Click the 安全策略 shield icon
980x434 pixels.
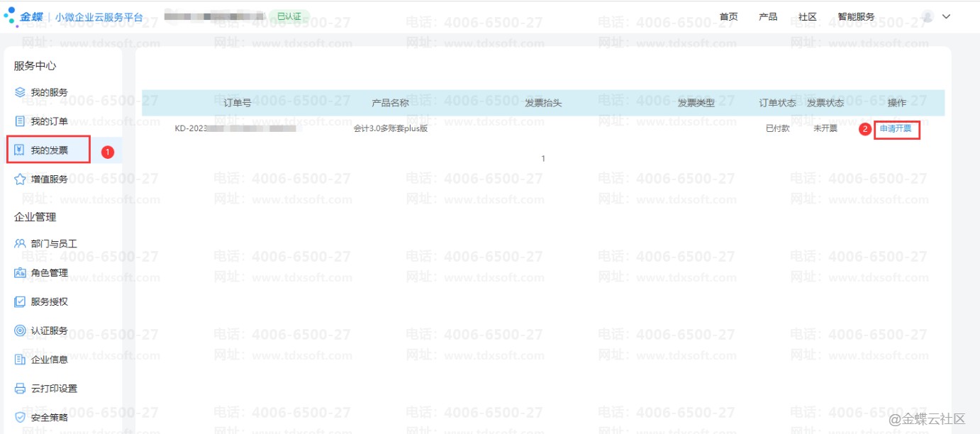coord(20,418)
